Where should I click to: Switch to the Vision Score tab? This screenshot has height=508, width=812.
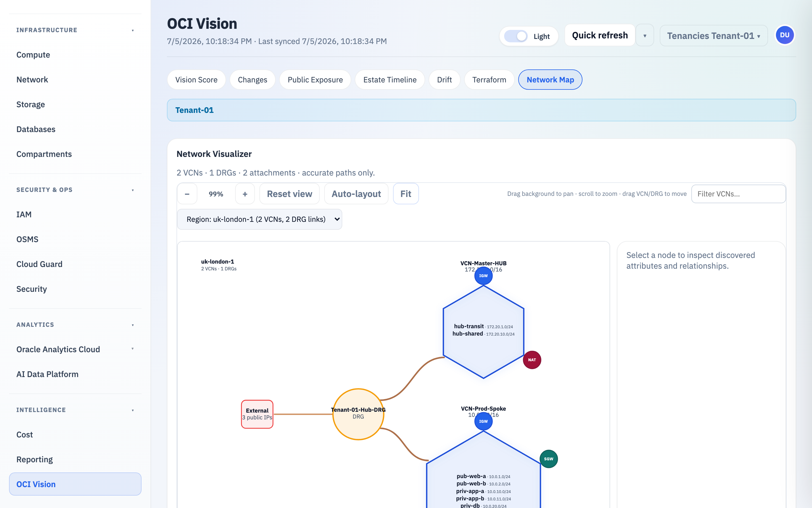196,80
